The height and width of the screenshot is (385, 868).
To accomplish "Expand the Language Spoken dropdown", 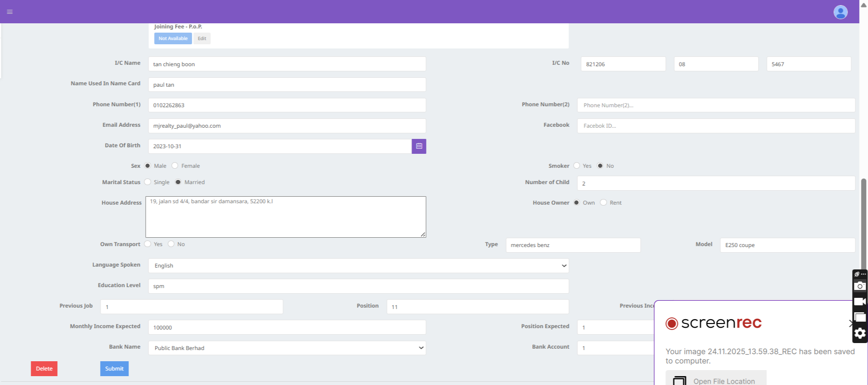I will coord(358,266).
